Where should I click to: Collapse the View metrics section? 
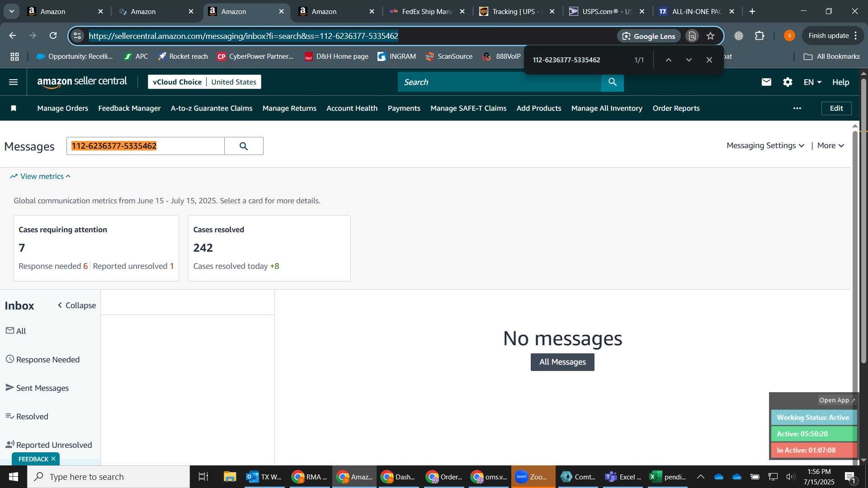point(40,176)
